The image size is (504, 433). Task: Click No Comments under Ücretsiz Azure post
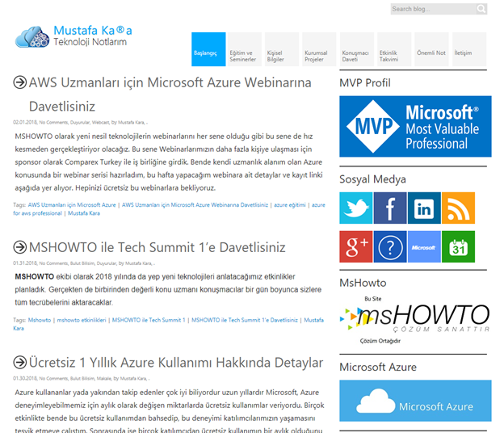(x=53, y=378)
